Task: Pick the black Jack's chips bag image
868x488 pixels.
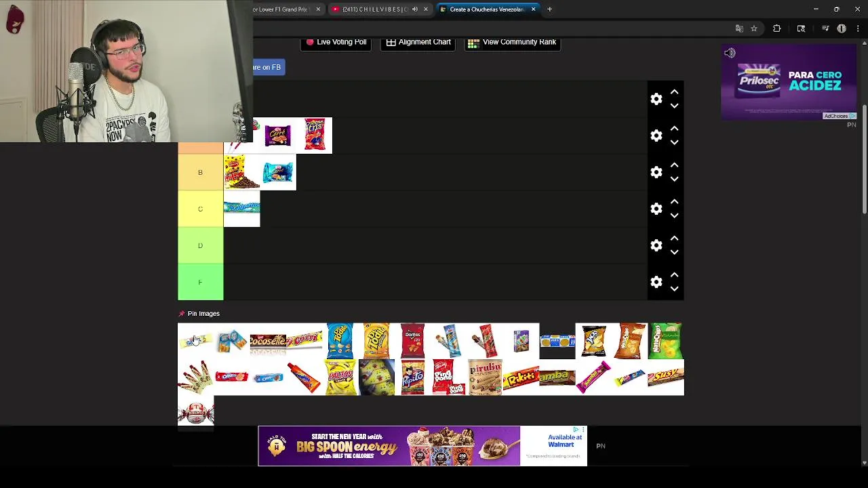Action: (593, 341)
